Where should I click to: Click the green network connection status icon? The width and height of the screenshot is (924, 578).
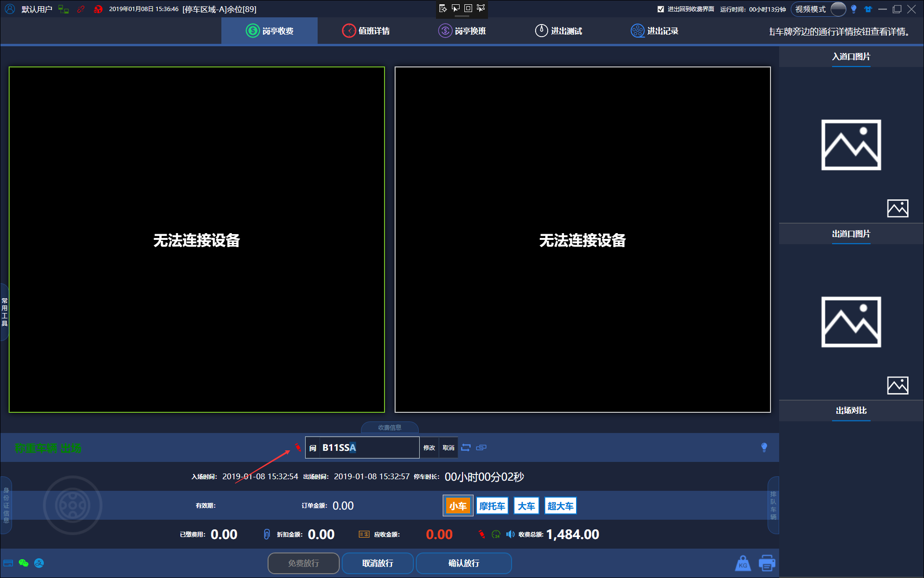tap(63, 9)
